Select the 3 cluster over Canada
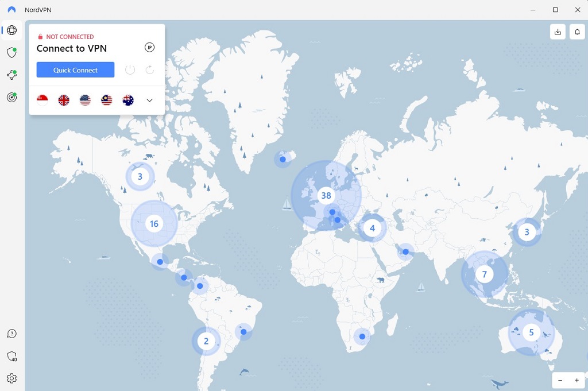 [x=140, y=176]
